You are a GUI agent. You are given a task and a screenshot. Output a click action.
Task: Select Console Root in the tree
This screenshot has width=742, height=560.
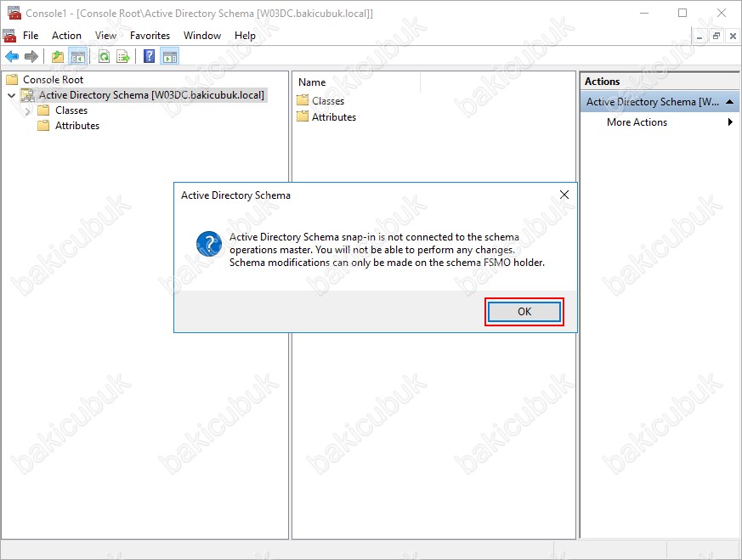click(x=53, y=80)
